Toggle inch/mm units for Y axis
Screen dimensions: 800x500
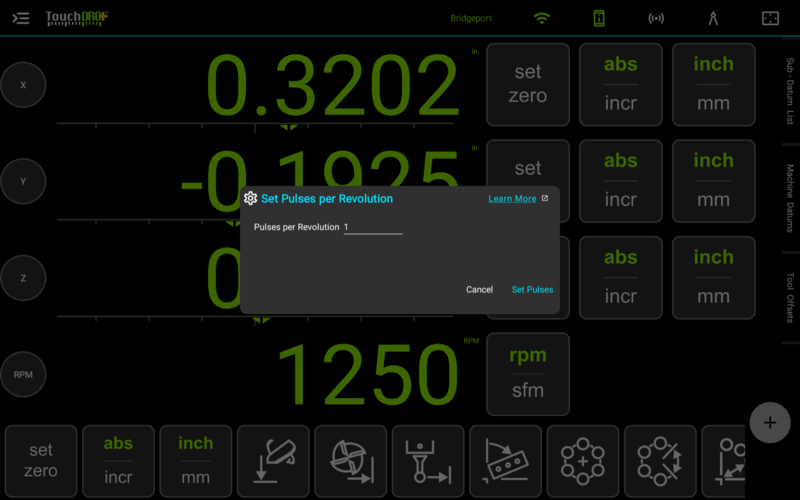[x=713, y=181]
